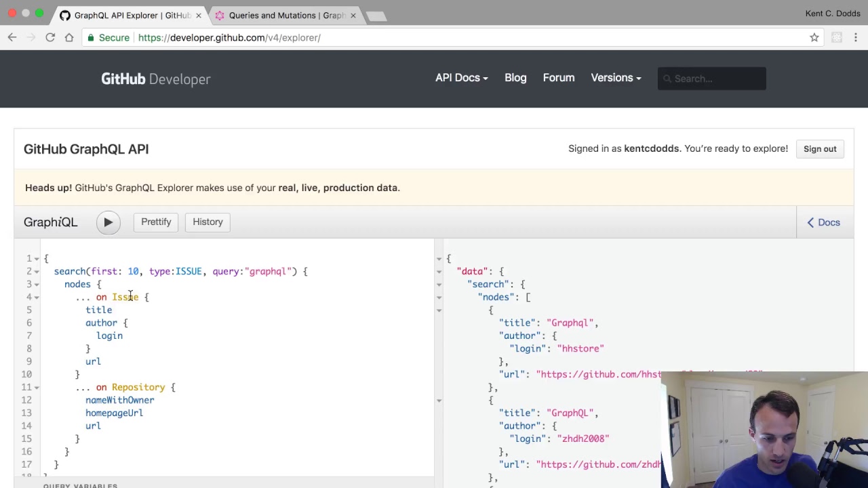
Task: Click the address bar URL
Action: [229, 38]
